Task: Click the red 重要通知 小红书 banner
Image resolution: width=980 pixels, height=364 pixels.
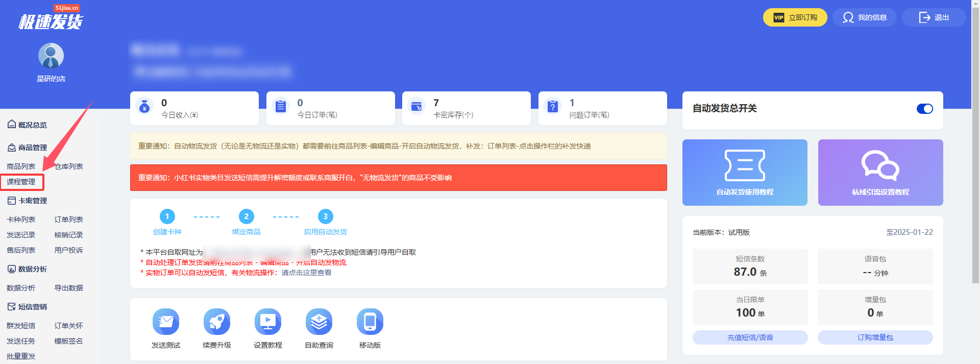Action: click(x=398, y=178)
